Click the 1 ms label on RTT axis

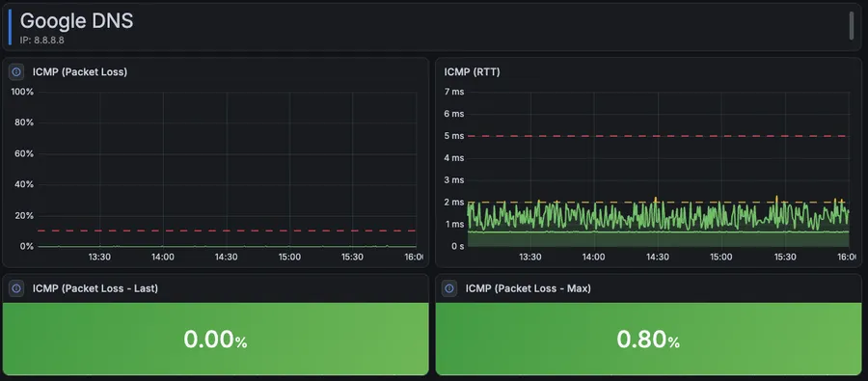pyautogui.click(x=454, y=225)
